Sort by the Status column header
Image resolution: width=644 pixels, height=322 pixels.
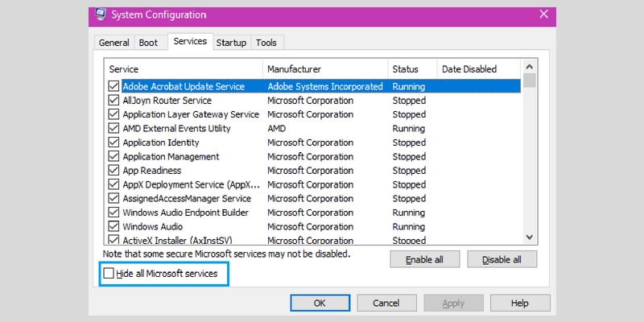coord(412,69)
